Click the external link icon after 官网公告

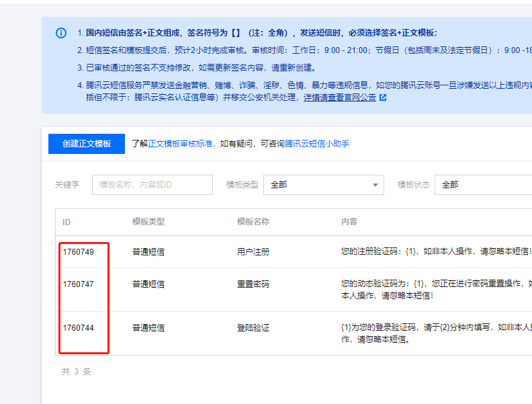coord(383,97)
